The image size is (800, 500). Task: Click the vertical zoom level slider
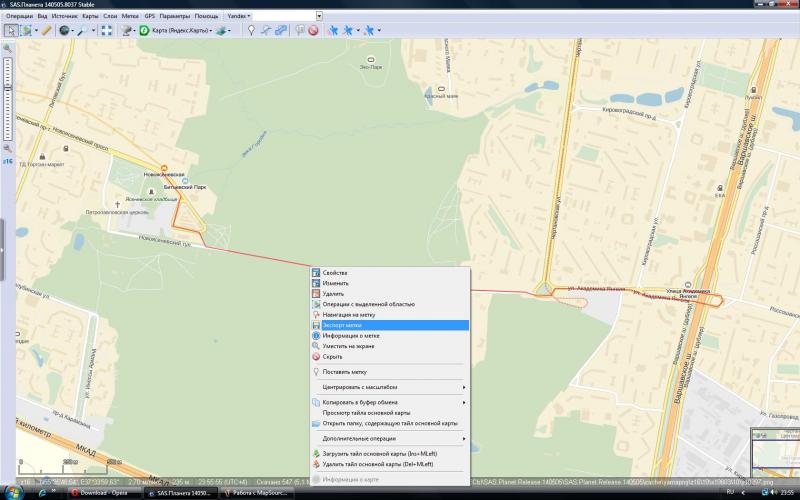tap(7, 98)
